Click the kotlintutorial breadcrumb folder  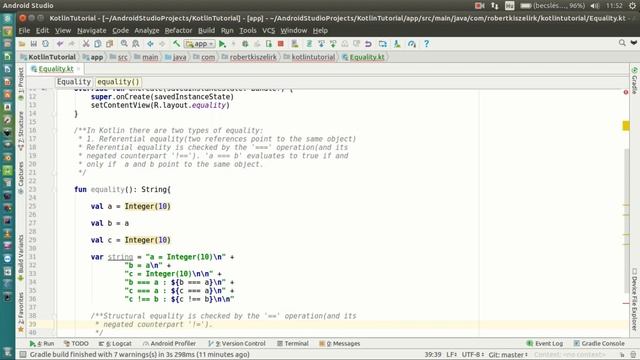[309, 57]
